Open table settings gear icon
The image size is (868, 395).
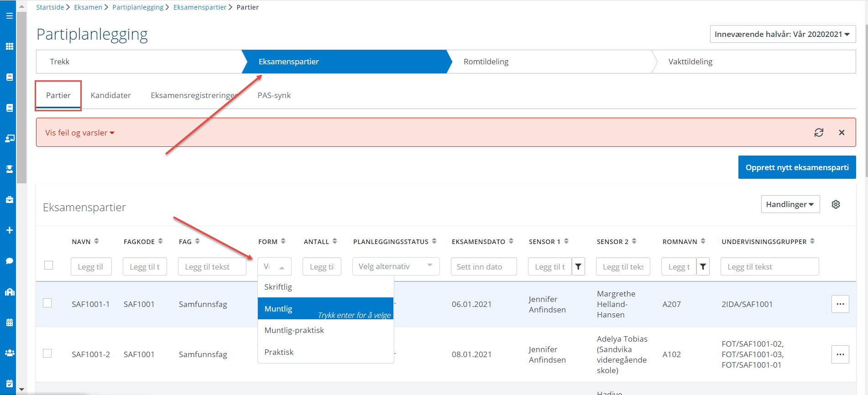pyautogui.click(x=836, y=204)
